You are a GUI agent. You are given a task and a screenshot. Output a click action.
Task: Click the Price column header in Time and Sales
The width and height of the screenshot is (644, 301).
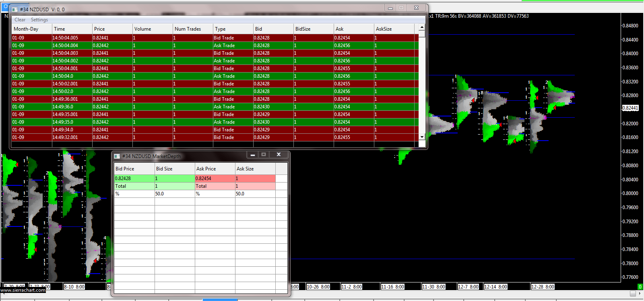pos(113,29)
